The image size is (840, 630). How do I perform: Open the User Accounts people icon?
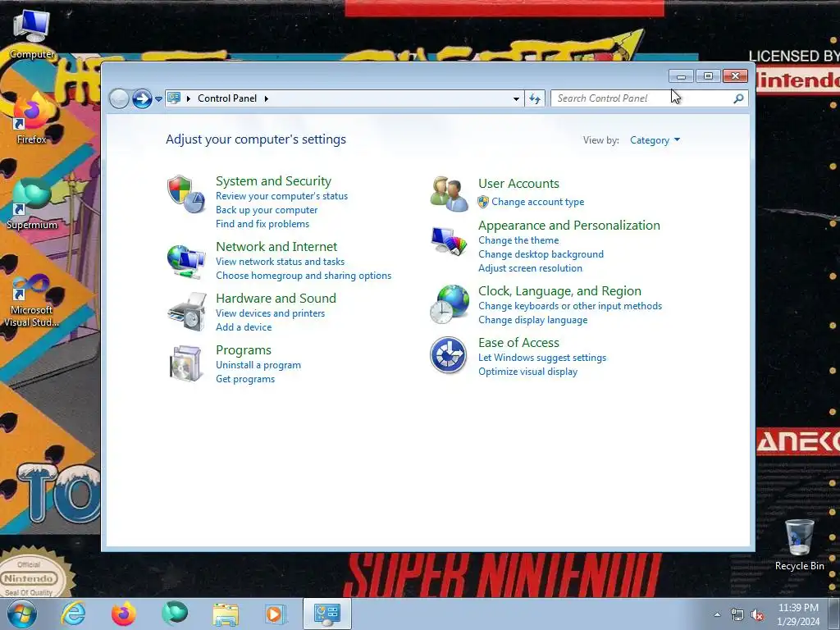click(x=449, y=194)
